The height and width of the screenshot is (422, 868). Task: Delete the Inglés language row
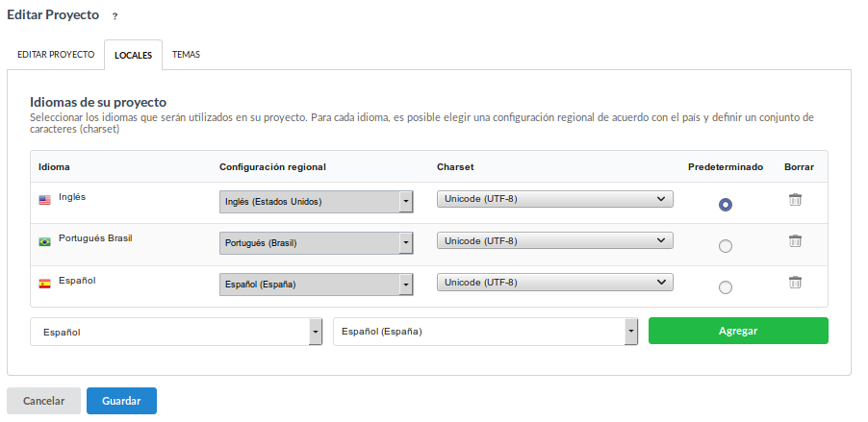coord(795,200)
